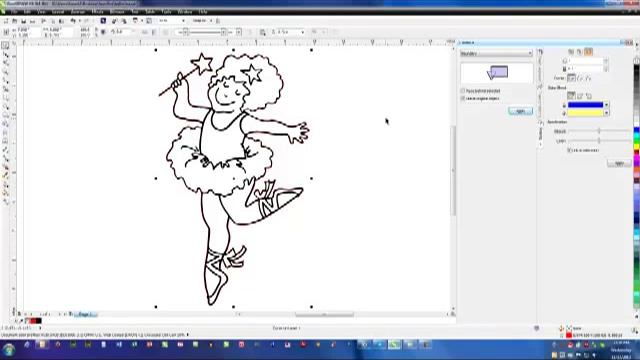Click Apply in the Contour docker

(x=619, y=163)
